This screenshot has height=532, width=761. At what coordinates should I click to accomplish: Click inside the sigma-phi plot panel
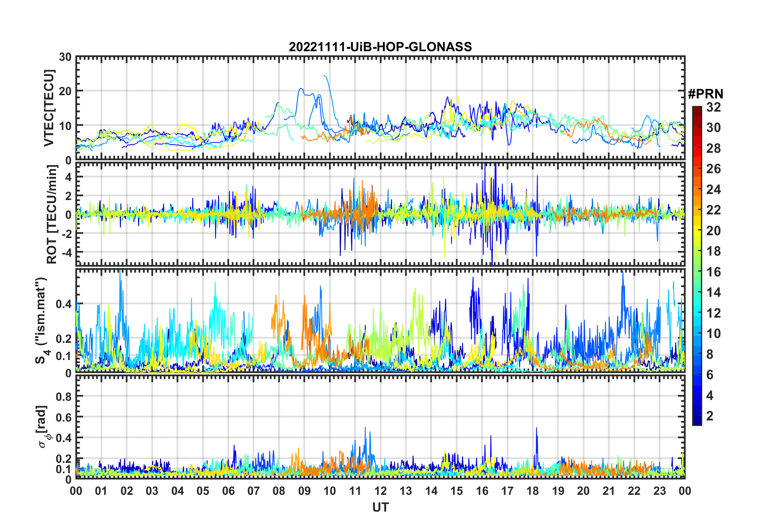(x=380, y=427)
